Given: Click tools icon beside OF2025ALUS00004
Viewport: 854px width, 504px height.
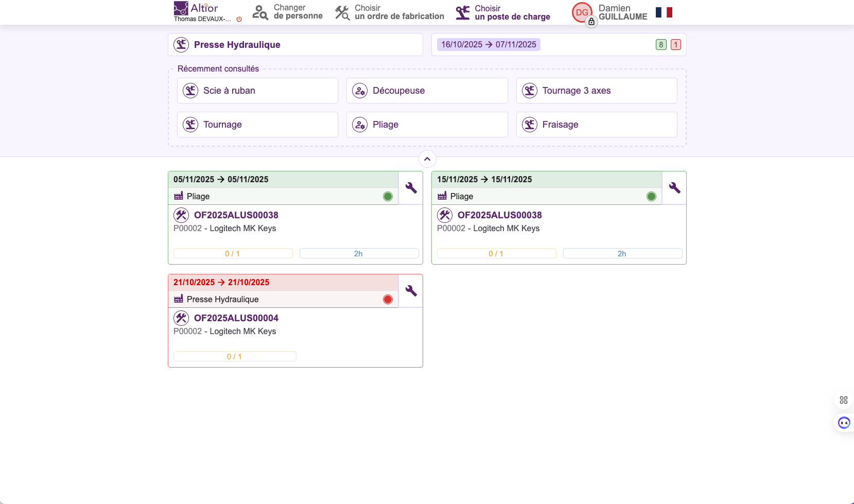Looking at the screenshot, I should pos(181,318).
